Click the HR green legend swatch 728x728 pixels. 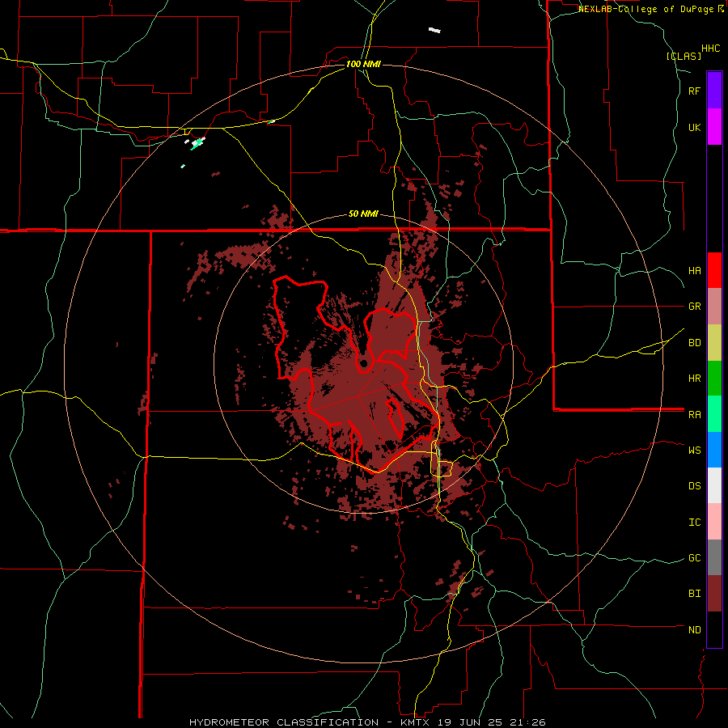pyautogui.click(x=714, y=379)
